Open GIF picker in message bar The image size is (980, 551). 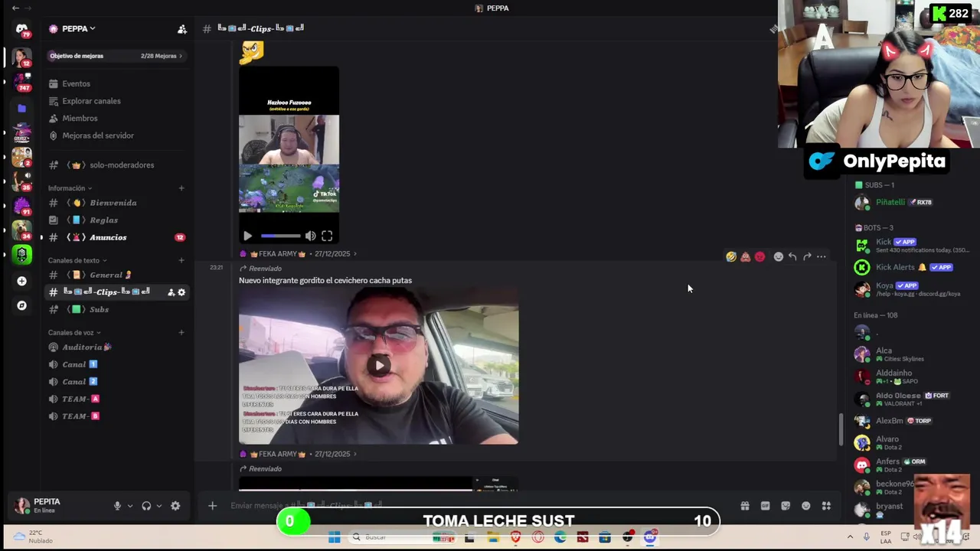(x=765, y=506)
